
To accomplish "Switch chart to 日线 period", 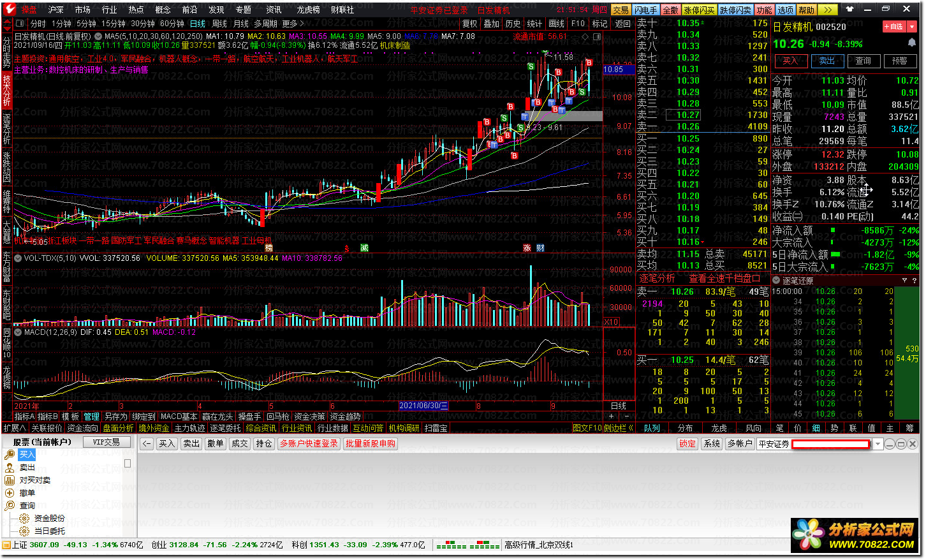I will [198, 24].
